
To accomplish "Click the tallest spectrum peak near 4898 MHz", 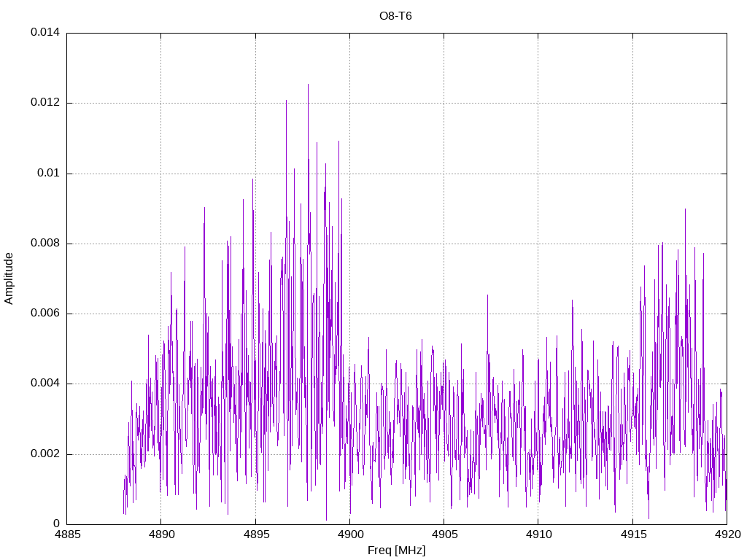I will [x=308, y=86].
